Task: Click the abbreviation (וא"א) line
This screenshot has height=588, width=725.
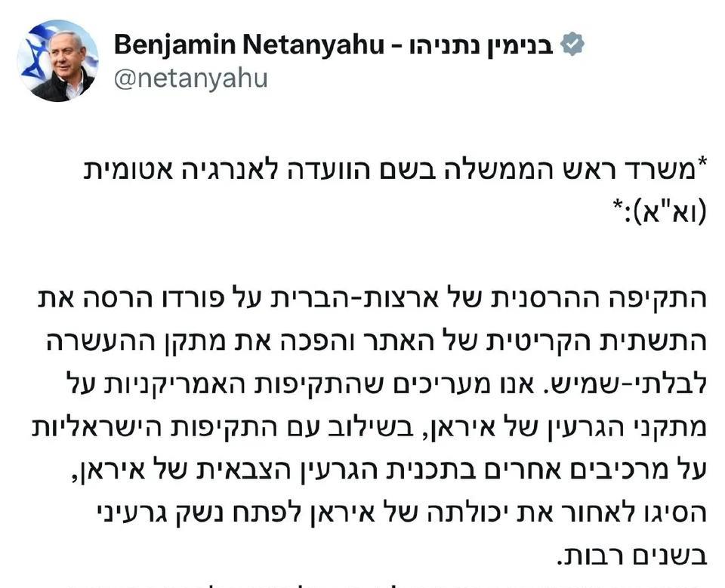Action: click(x=660, y=211)
